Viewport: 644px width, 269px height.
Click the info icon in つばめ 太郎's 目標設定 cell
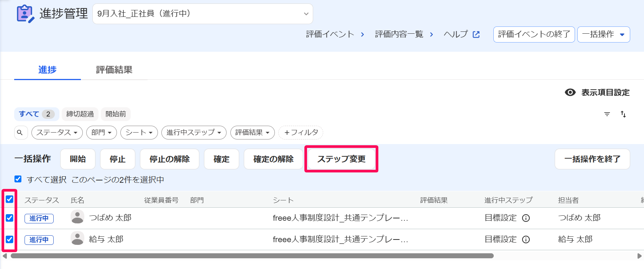click(x=526, y=218)
